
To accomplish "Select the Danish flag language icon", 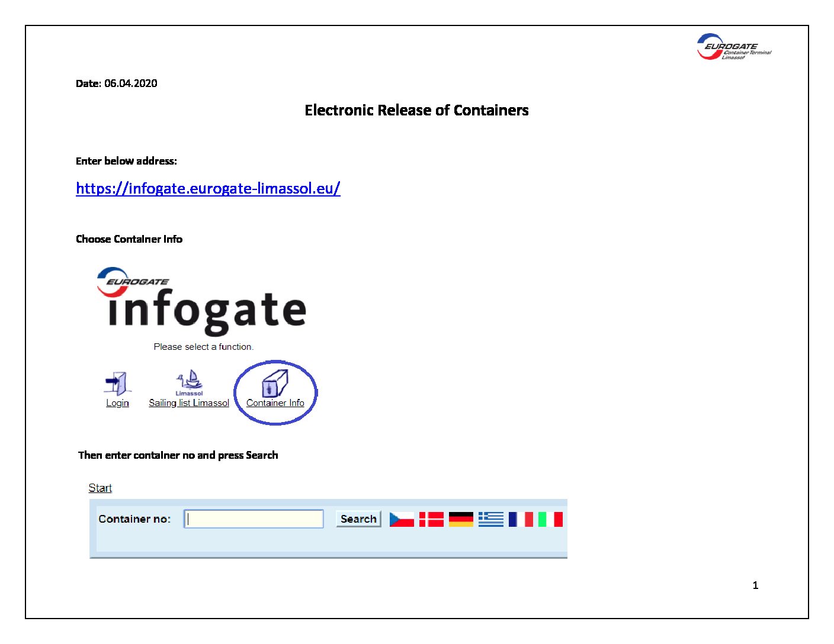I will 431,519.
